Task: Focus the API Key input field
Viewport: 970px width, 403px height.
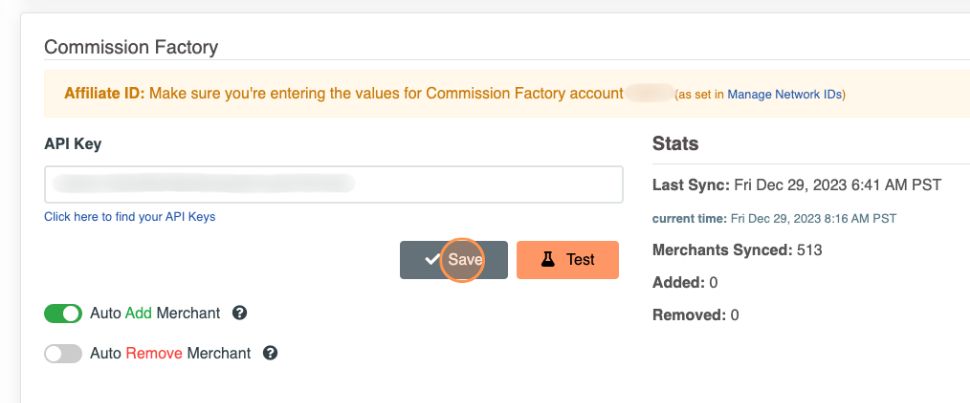Action: 333,184
